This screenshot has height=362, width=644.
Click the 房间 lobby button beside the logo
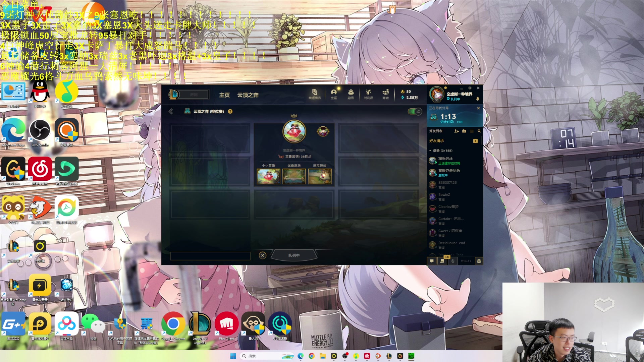194,95
